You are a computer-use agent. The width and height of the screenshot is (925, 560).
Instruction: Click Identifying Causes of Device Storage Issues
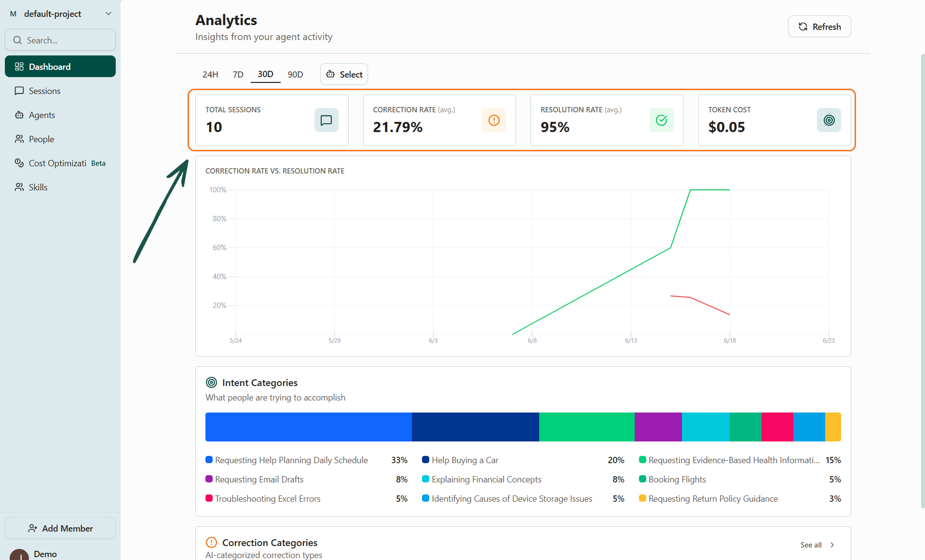(x=507, y=499)
